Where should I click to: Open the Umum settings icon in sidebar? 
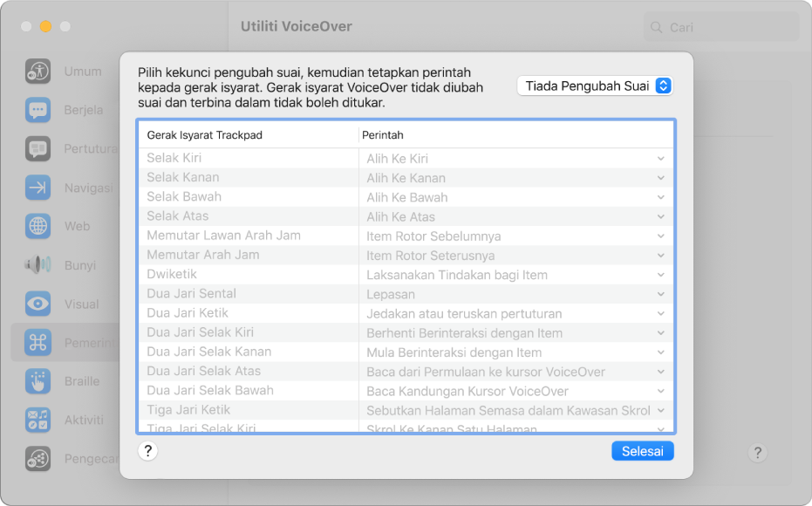pyautogui.click(x=38, y=72)
